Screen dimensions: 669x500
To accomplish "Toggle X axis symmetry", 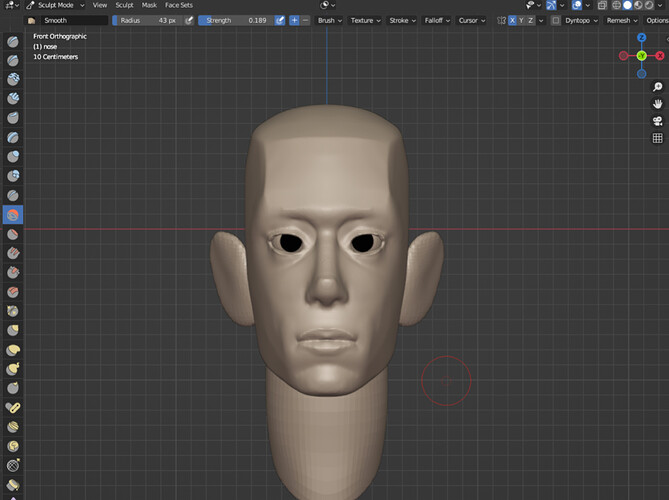I will pos(512,20).
